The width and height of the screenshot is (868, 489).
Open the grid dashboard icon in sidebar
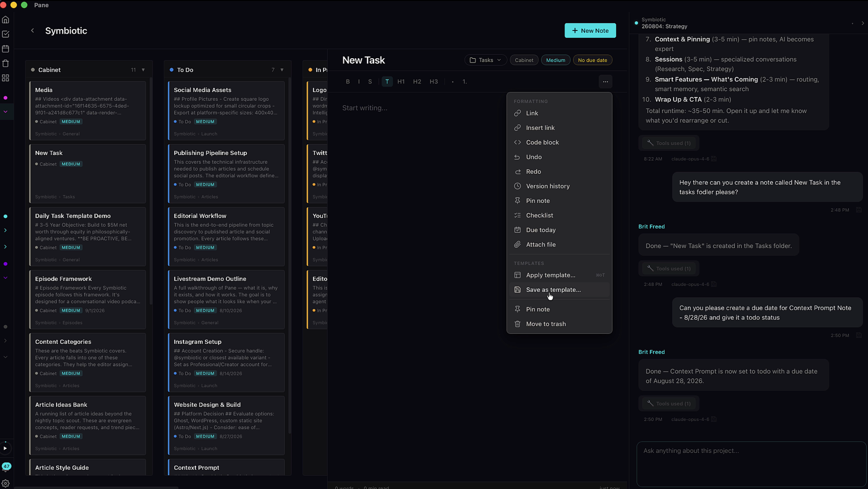tap(5, 78)
